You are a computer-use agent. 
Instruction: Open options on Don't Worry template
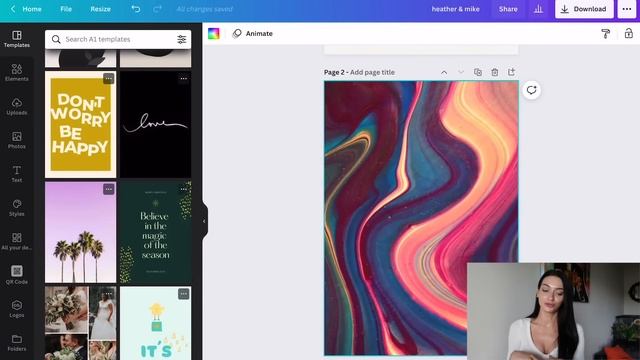tap(109, 78)
